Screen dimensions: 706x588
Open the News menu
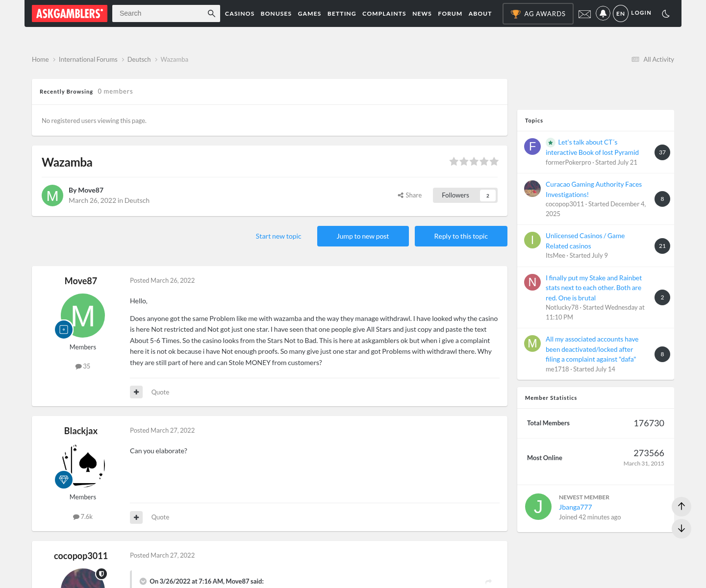coord(422,14)
